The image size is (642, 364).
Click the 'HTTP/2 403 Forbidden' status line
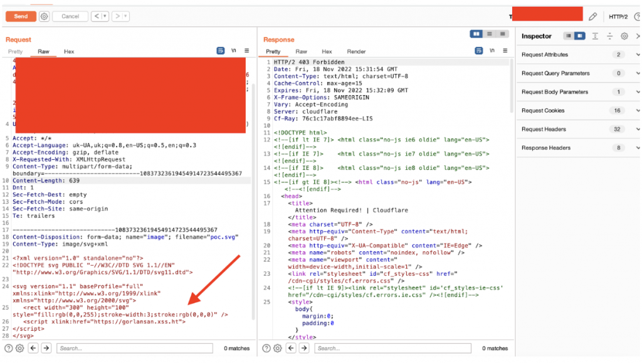coord(309,62)
